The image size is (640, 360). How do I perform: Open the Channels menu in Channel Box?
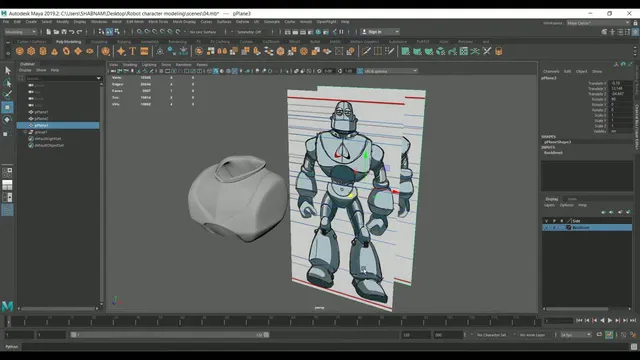(x=551, y=71)
